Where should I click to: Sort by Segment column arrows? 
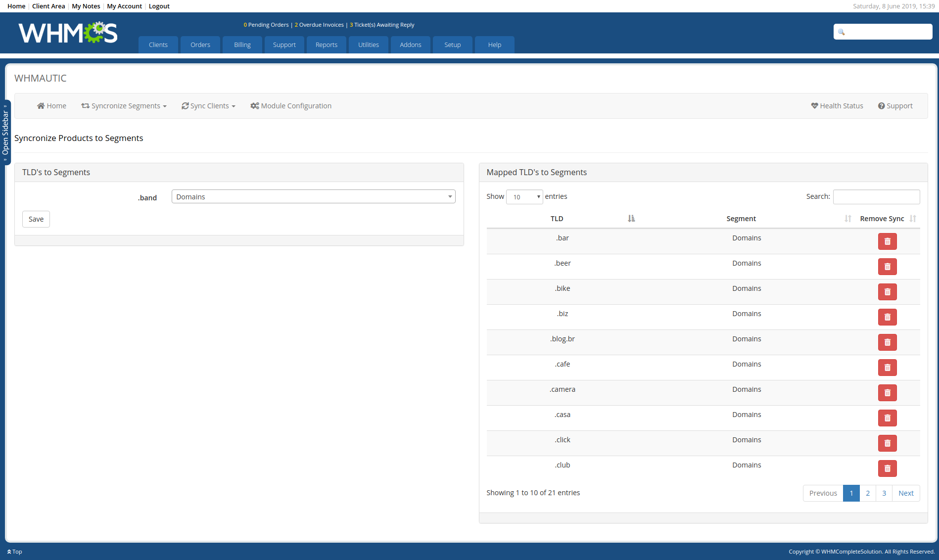[x=847, y=219]
